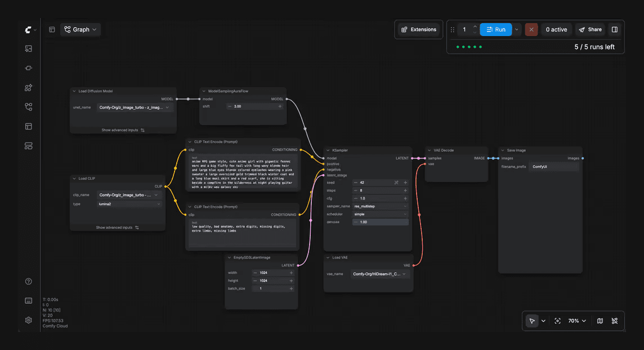This screenshot has width=644, height=350.
Task: Toggle the workflow tabs layout icon
Action: pyautogui.click(x=52, y=30)
